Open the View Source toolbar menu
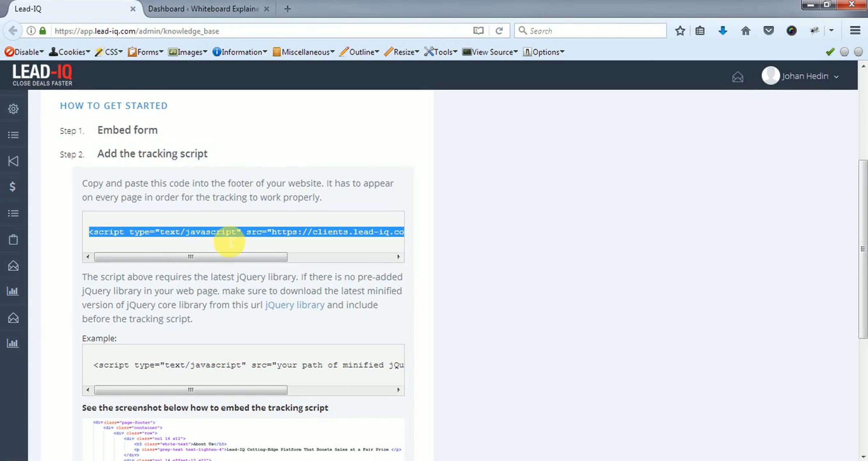The width and height of the screenshot is (868, 461). [x=490, y=52]
